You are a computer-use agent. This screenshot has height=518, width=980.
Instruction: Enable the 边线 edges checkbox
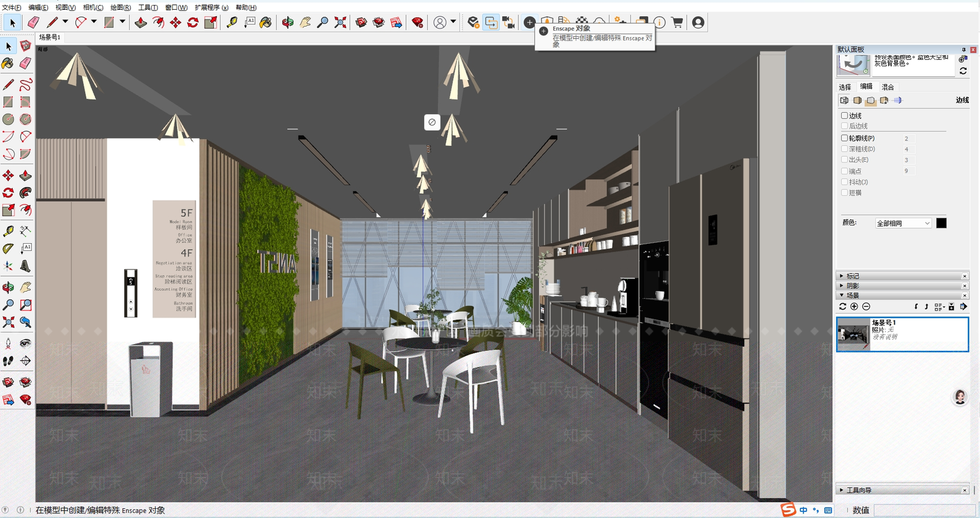click(845, 115)
